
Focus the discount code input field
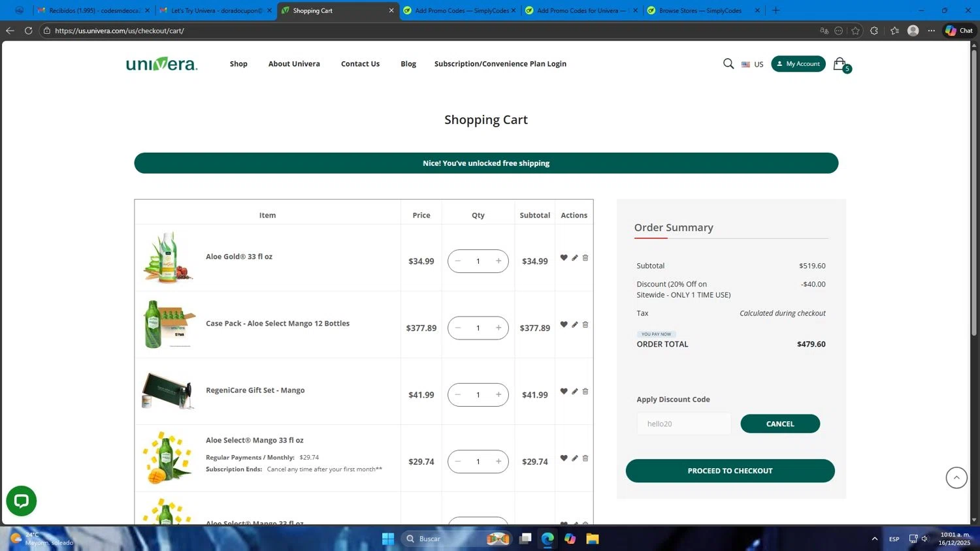coord(684,424)
